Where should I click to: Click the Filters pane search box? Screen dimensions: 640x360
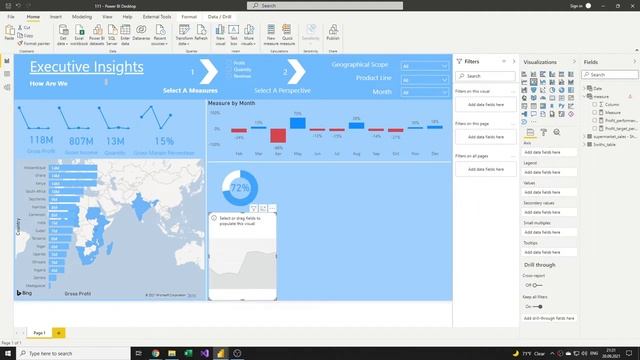pyautogui.click(x=485, y=76)
